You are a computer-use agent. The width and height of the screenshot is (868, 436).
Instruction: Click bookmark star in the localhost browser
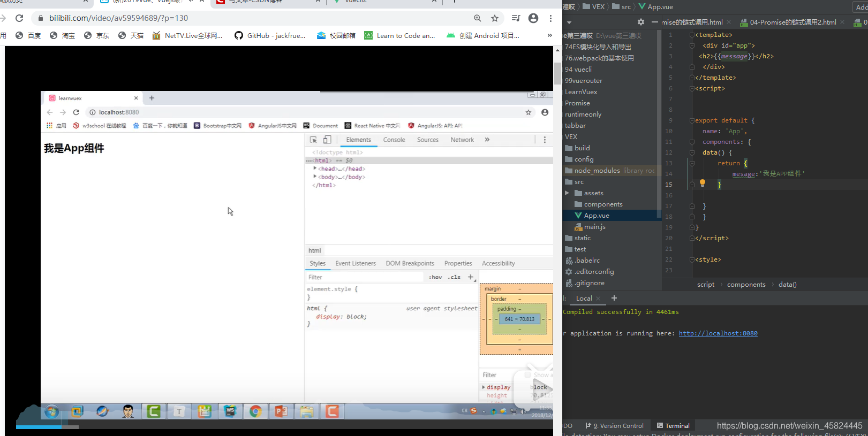529,112
